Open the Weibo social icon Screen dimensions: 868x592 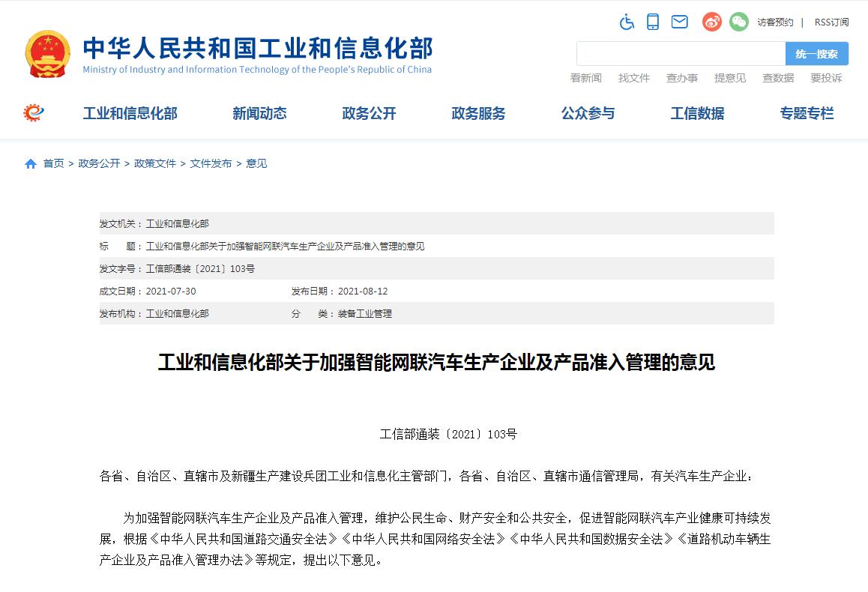pyautogui.click(x=711, y=22)
